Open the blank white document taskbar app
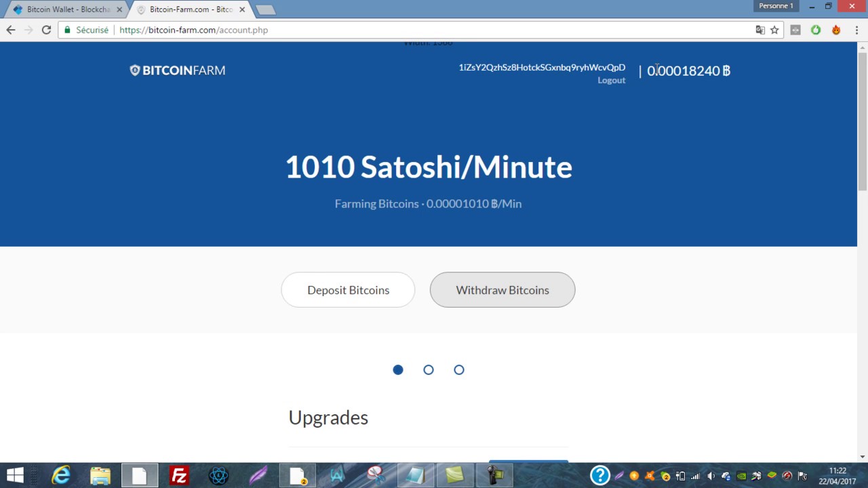This screenshot has height=488, width=868. tap(140, 475)
